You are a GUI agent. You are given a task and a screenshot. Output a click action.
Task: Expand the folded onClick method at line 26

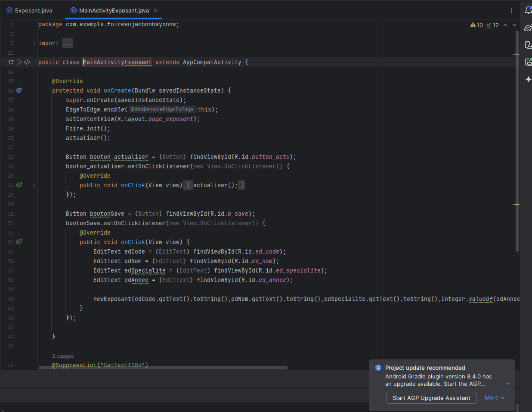point(34,185)
